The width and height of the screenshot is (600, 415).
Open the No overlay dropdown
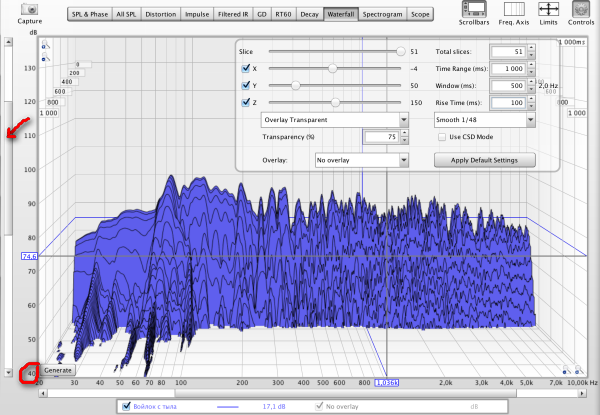[x=361, y=160]
